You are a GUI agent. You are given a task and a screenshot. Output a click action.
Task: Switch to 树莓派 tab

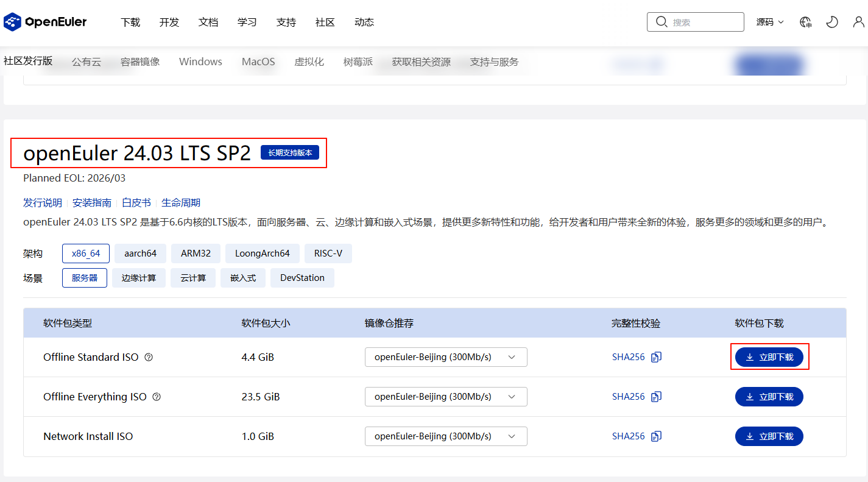point(358,62)
